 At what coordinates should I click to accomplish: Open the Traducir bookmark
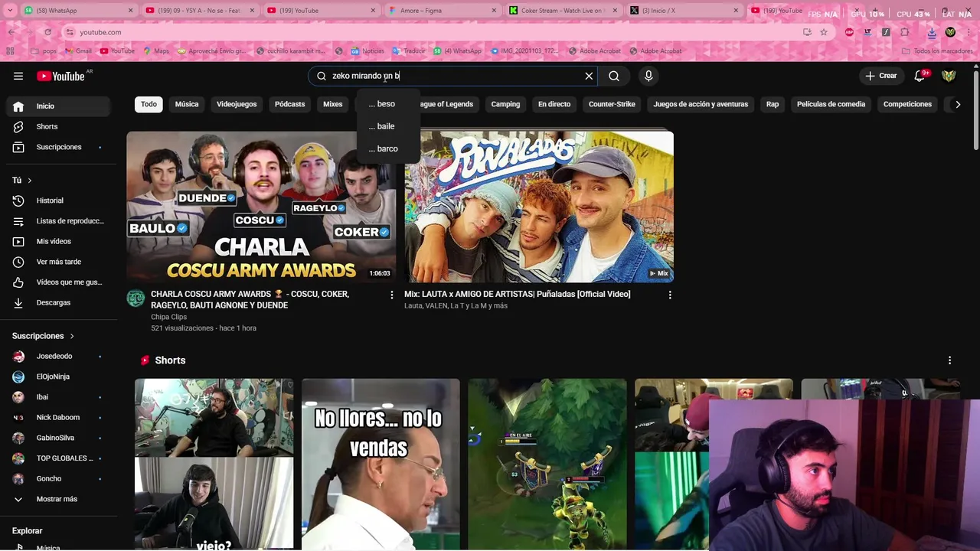pos(408,51)
